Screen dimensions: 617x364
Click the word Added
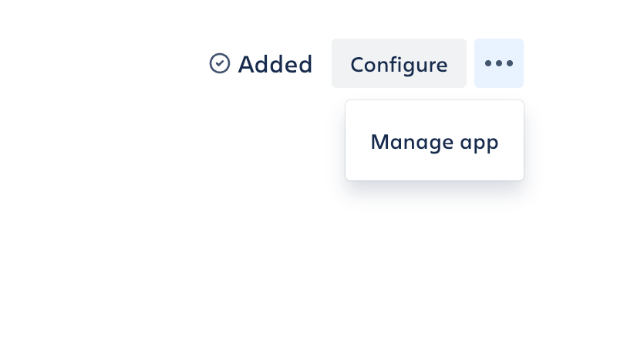point(275,64)
